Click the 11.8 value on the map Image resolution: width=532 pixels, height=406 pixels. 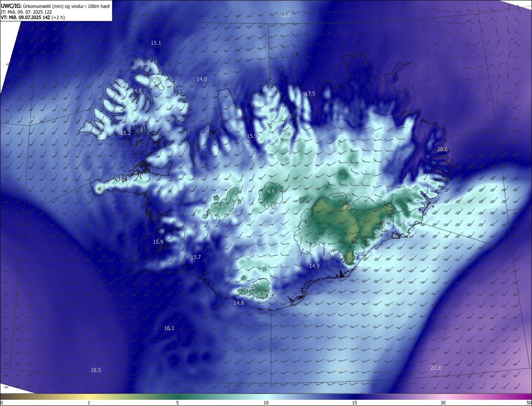pyautogui.click(x=286, y=15)
